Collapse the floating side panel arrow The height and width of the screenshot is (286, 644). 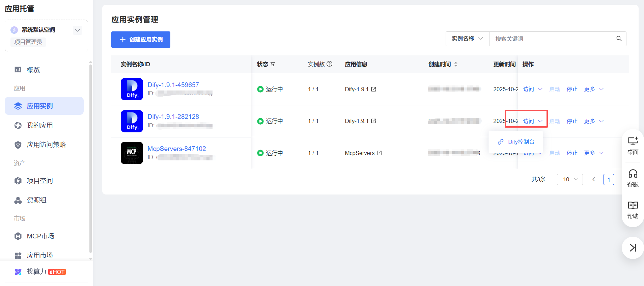point(633,248)
